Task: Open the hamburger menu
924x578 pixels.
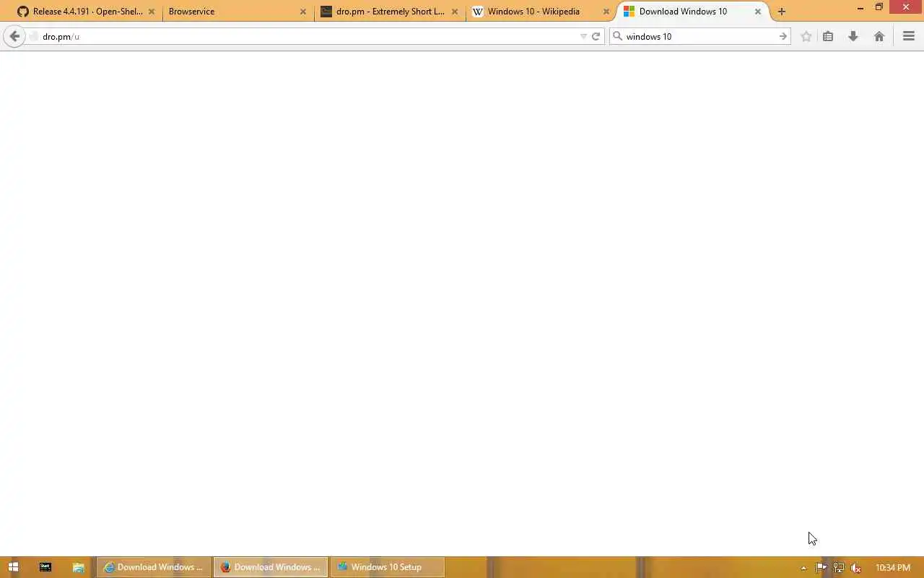Action: click(x=909, y=36)
